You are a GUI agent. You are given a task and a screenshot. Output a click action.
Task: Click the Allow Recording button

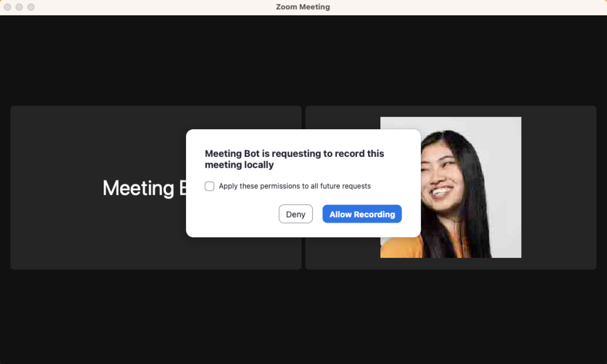[362, 214]
